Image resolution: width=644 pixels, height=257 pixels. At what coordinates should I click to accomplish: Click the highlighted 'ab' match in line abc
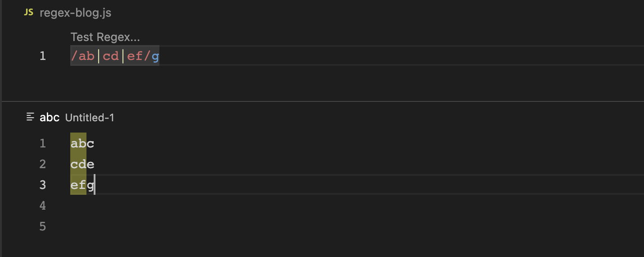click(78, 143)
